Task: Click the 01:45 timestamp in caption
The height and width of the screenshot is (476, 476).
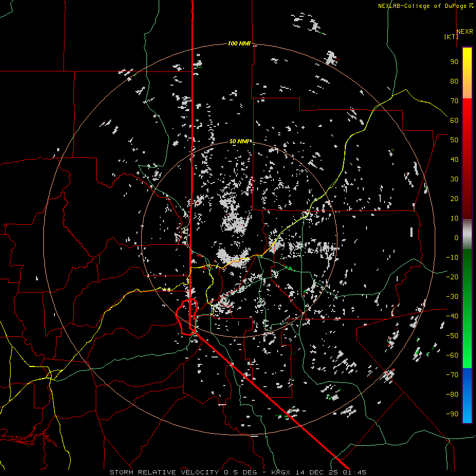Action: click(x=354, y=472)
